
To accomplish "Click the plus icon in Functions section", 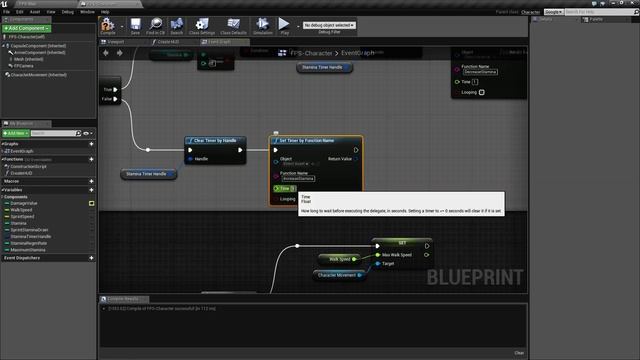I will tap(91, 159).
